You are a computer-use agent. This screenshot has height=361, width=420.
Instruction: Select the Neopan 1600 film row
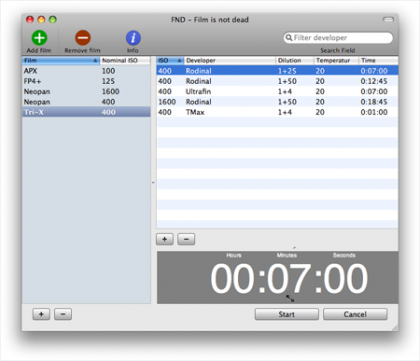(x=86, y=91)
